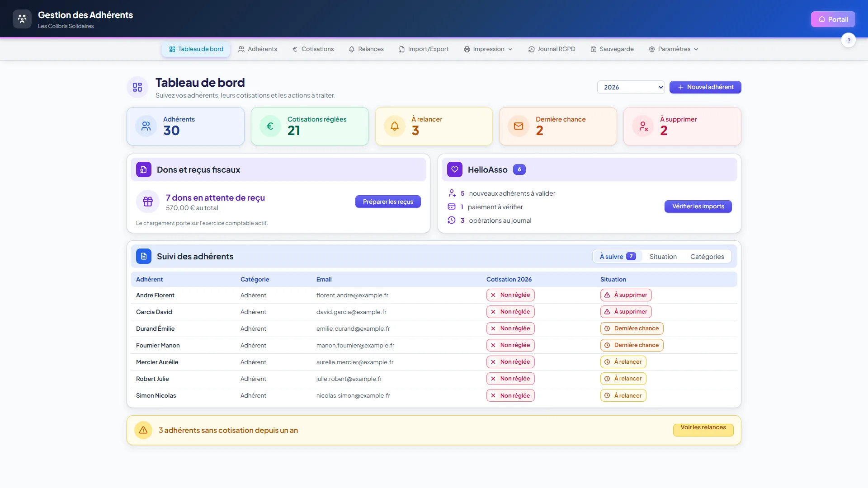This screenshot has width=868, height=488.
Task: Click À supprimer badge for Garcia David
Action: pyautogui.click(x=626, y=312)
